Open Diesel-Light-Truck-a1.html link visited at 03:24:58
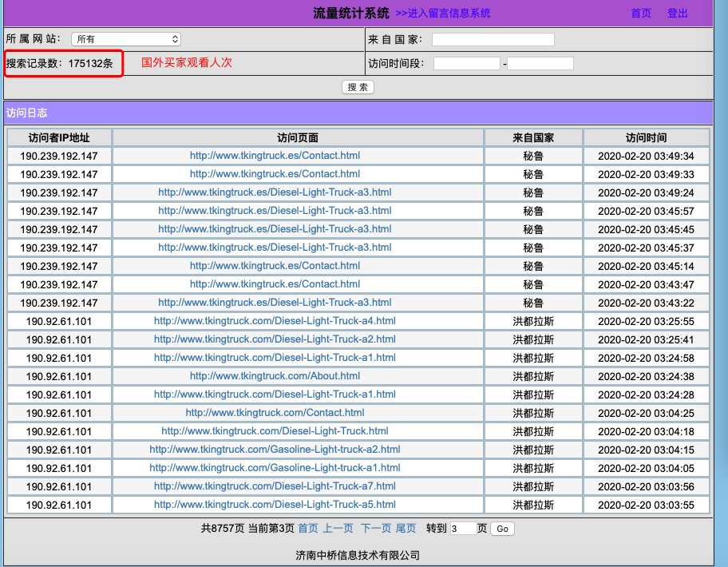Viewport: 728px width, 567px height. (x=275, y=358)
